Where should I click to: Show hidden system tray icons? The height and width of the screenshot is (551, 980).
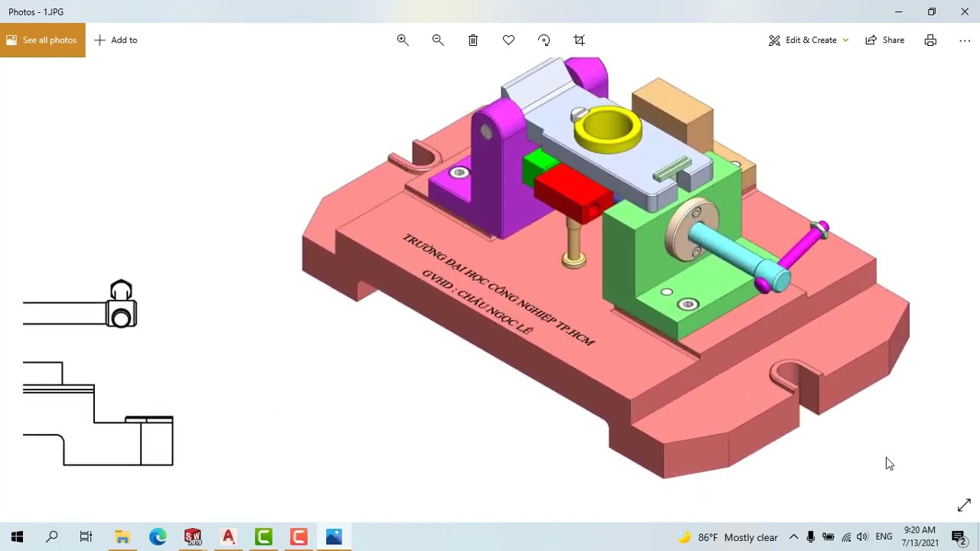point(794,537)
